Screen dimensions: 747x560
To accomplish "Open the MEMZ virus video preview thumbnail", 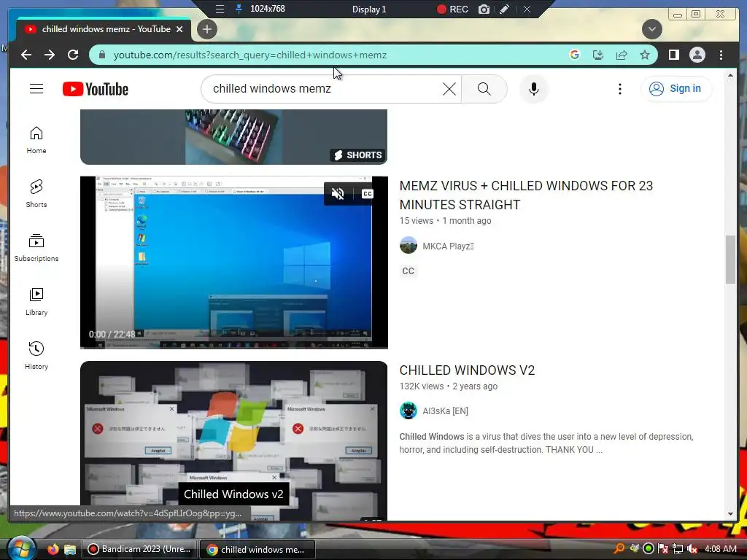I will pos(234,262).
